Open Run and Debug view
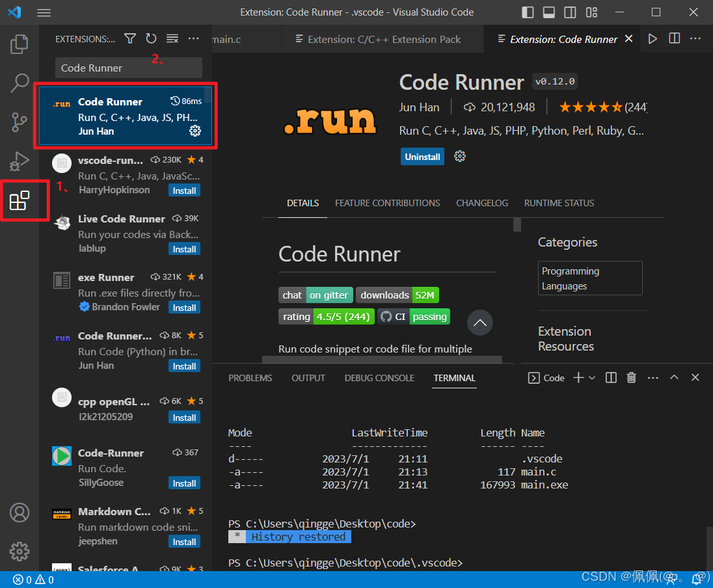 pos(19,161)
